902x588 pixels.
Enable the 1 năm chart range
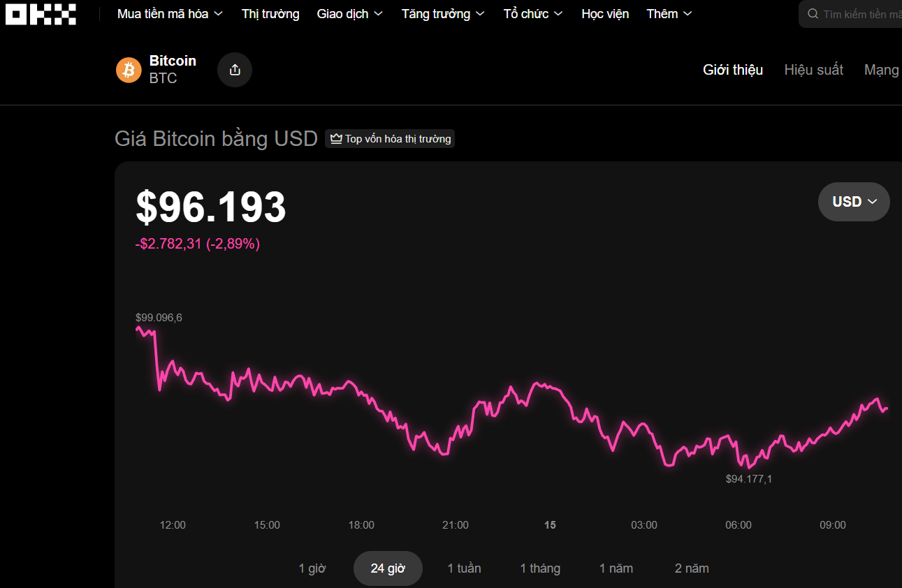(616, 568)
